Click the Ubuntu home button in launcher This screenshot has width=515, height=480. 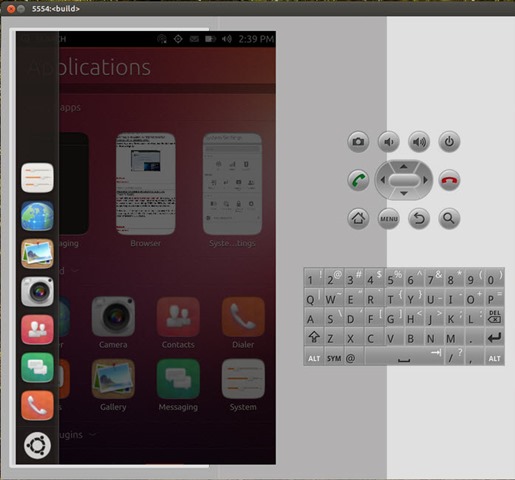37,445
